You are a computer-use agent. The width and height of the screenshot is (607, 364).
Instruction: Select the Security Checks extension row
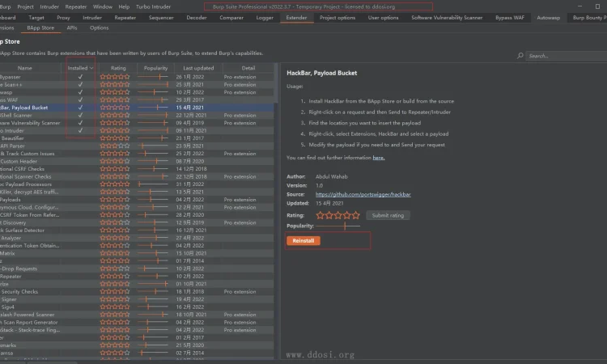[137, 292]
